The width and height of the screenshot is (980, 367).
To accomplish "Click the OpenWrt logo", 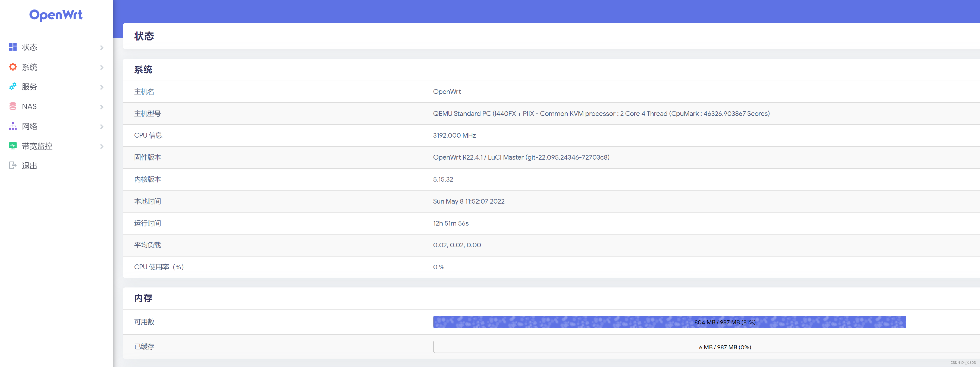I will pos(56,15).
